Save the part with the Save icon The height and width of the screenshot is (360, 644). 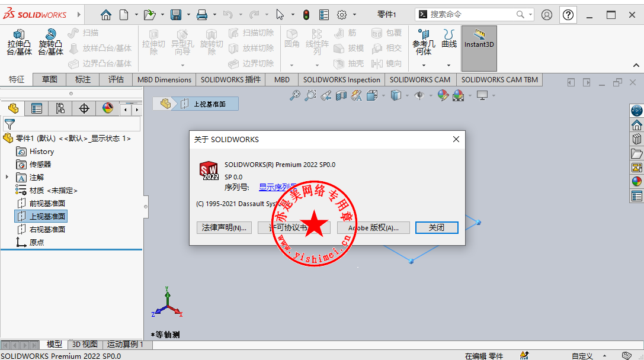176,15
